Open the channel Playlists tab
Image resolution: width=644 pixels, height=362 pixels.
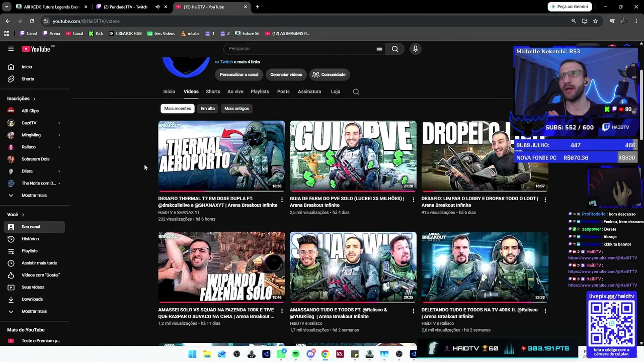(x=260, y=92)
